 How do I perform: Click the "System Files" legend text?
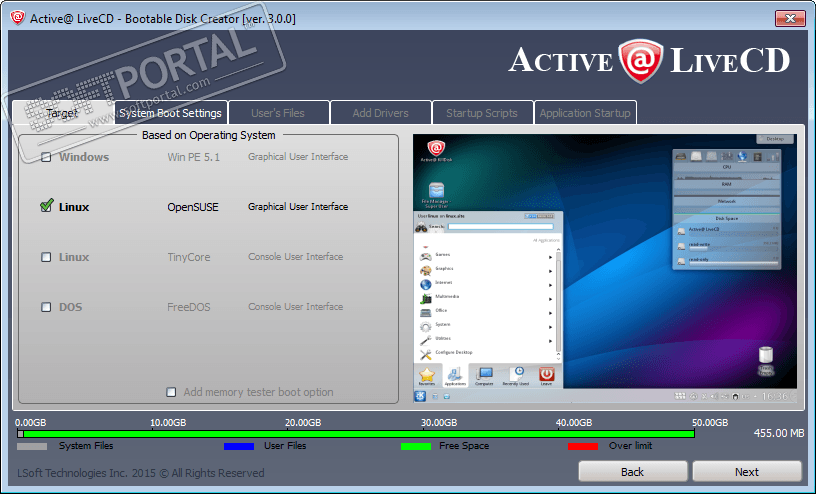tap(86, 446)
